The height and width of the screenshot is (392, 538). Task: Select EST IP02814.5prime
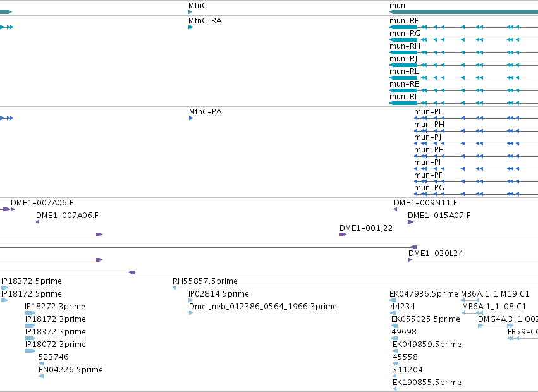tap(219, 294)
